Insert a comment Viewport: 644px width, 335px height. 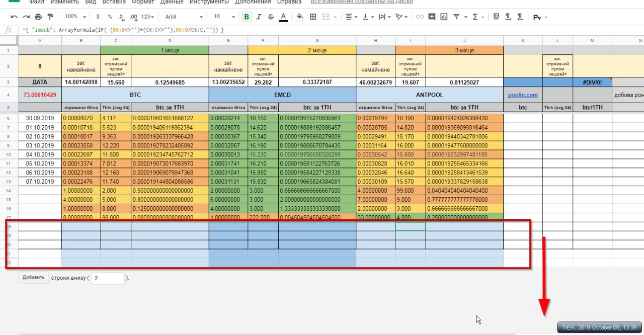pos(432,17)
